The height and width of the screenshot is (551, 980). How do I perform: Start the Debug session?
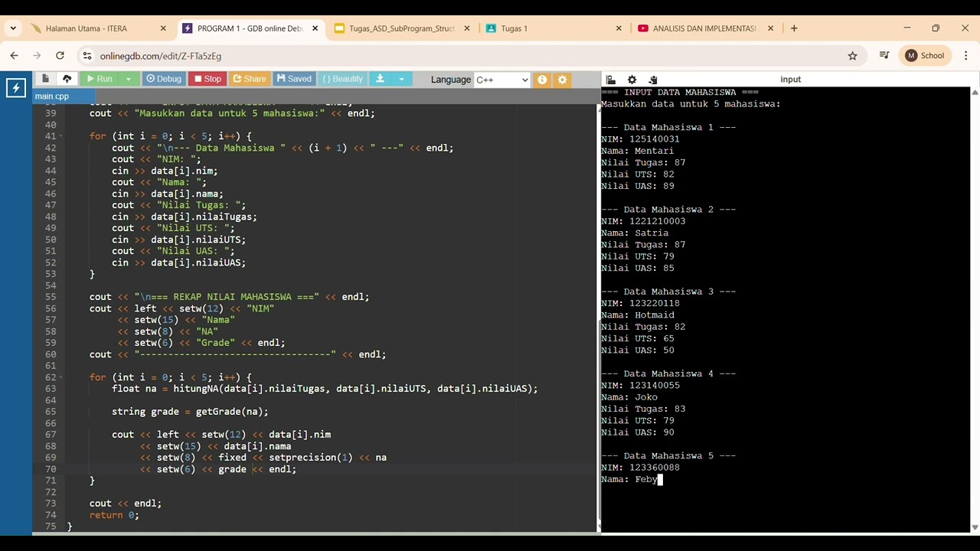tap(164, 79)
